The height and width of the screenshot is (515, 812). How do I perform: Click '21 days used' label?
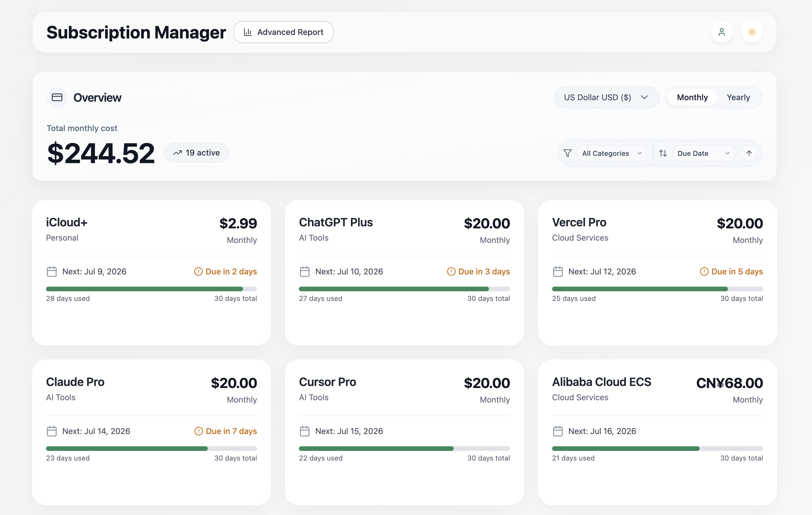pos(573,458)
